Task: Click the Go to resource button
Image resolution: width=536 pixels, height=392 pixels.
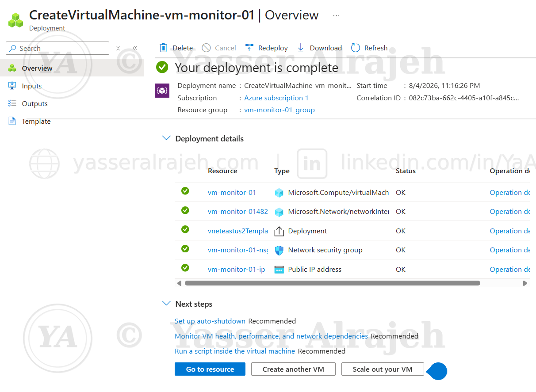Action: [x=210, y=369]
